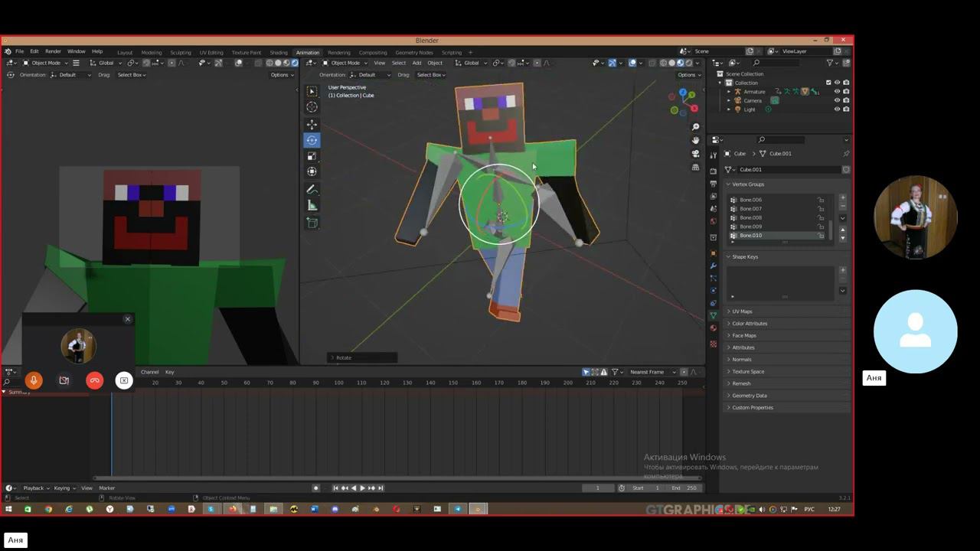The height and width of the screenshot is (551, 980).
Task: Pick the Annotate pencil tool
Action: click(312, 190)
